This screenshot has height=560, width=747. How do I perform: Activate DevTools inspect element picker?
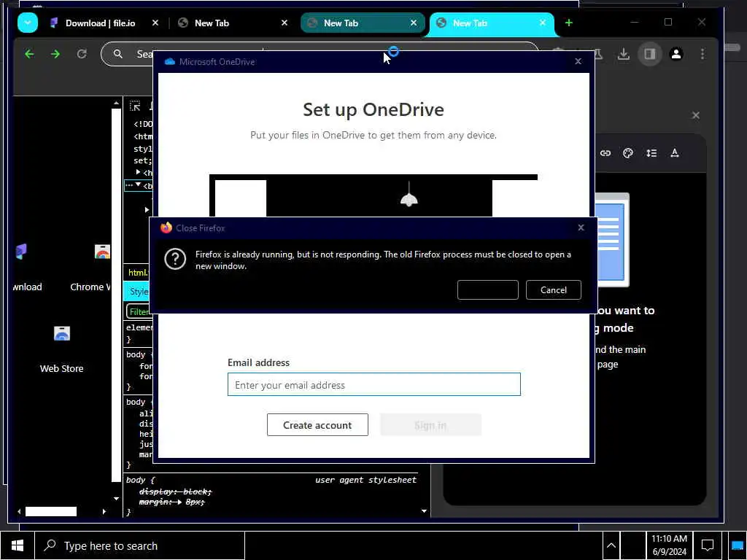click(135, 106)
